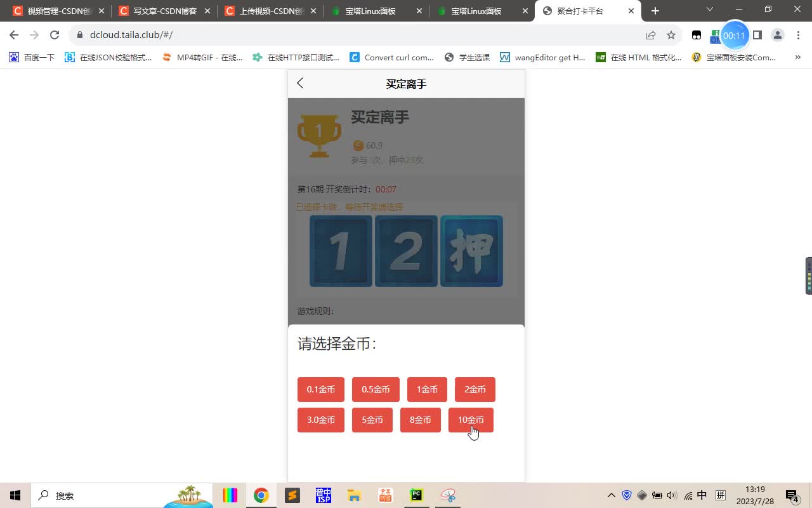This screenshot has height=508, width=812.
Task: Open the Convert curl bookmark
Action: [391, 57]
